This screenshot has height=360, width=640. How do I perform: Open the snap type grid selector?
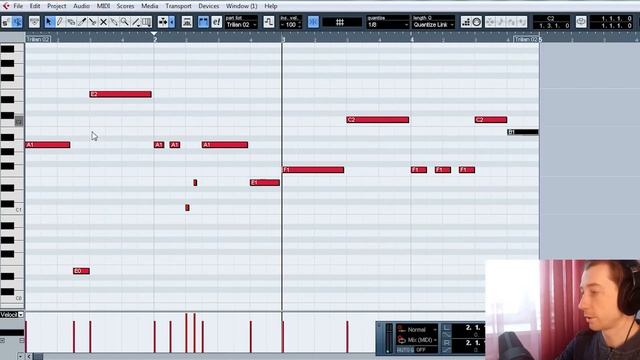click(341, 22)
